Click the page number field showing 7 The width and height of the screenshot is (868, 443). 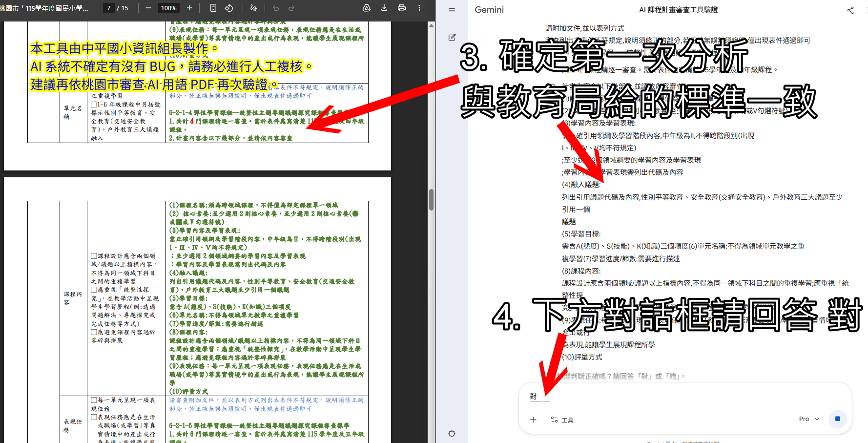[x=109, y=8]
